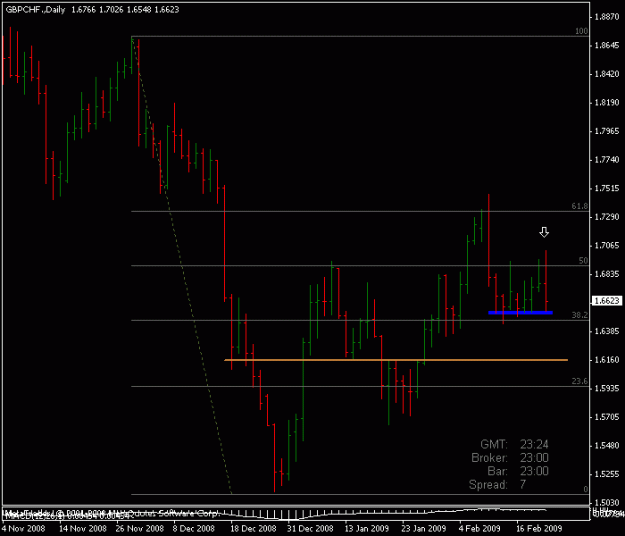The height and width of the screenshot is (536, 625).
Task: Click the 31 Dec 2008 date label
Action: [310, 529]
